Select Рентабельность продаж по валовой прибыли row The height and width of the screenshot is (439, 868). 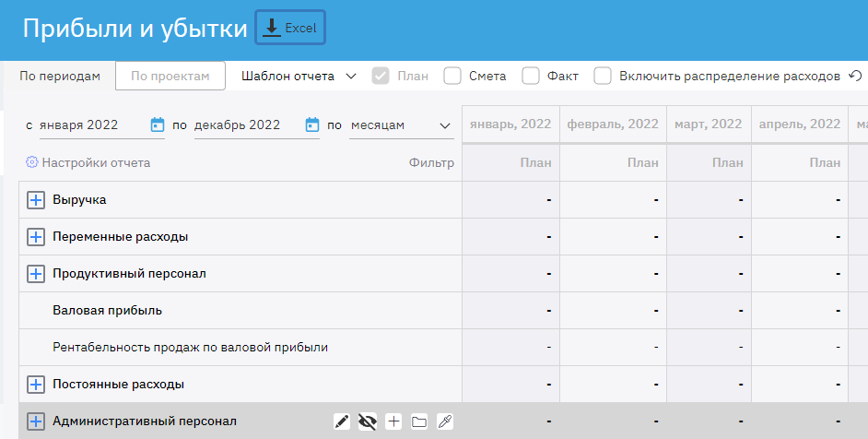click(191, 348)
